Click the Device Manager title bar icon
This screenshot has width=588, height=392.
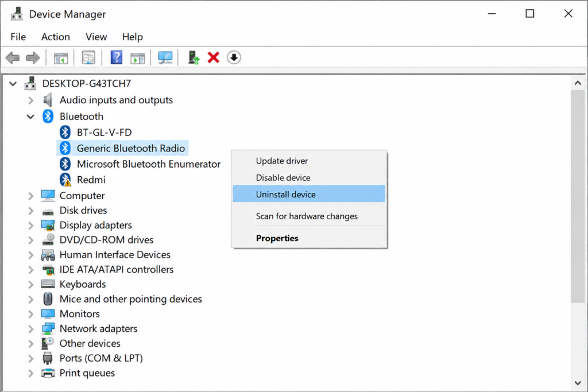pyautogui.click(x=17, y=14)
